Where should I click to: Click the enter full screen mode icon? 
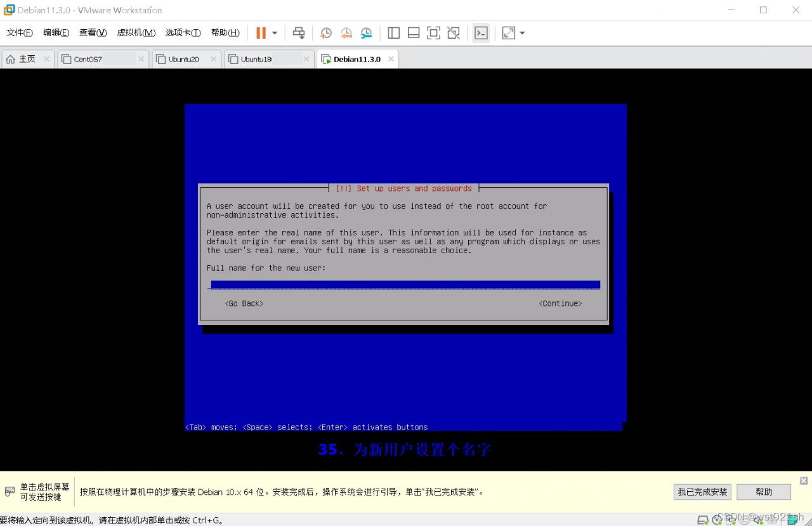click(x=434, y=33)
